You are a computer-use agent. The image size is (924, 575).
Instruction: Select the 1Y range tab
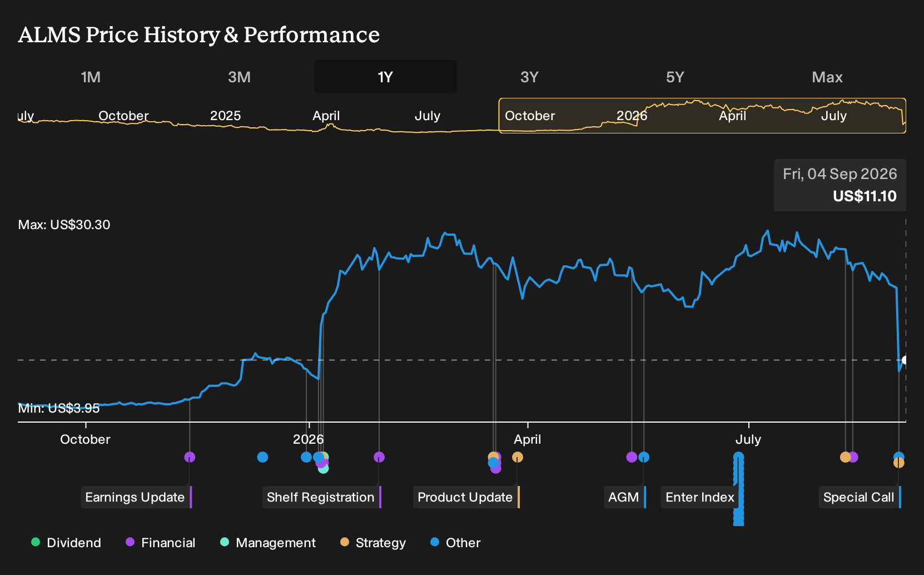pyautogui.click(x=385, y=77)
